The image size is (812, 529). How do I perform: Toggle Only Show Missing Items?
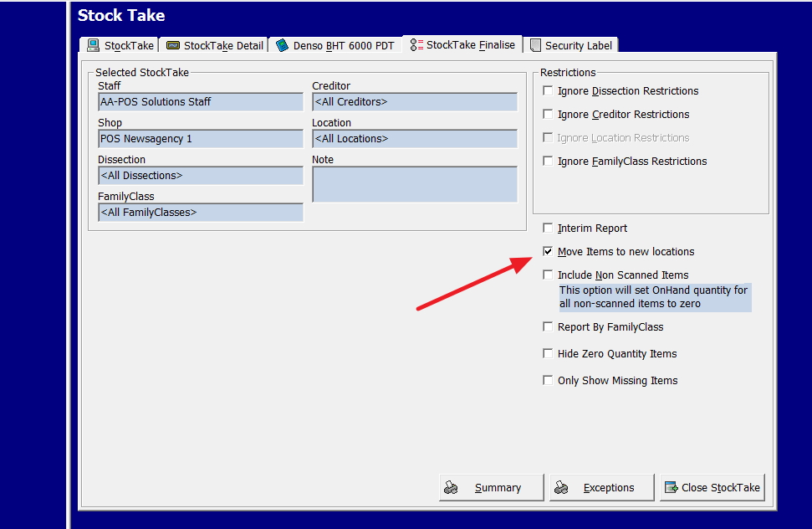[548, 380]
